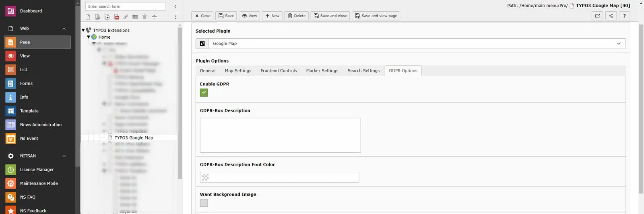Click the Close button
The height and width of the screenshot is (214, 644).
[202, 16]
